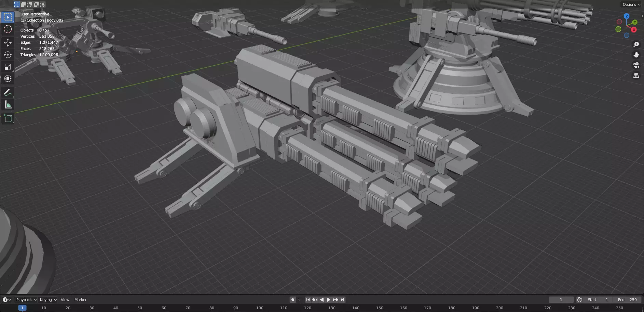This screenshot has width=644, height=312.
Task: Click frame 100 on the timeline ruler
Action: pyautogui.click(x=260, y=308)
